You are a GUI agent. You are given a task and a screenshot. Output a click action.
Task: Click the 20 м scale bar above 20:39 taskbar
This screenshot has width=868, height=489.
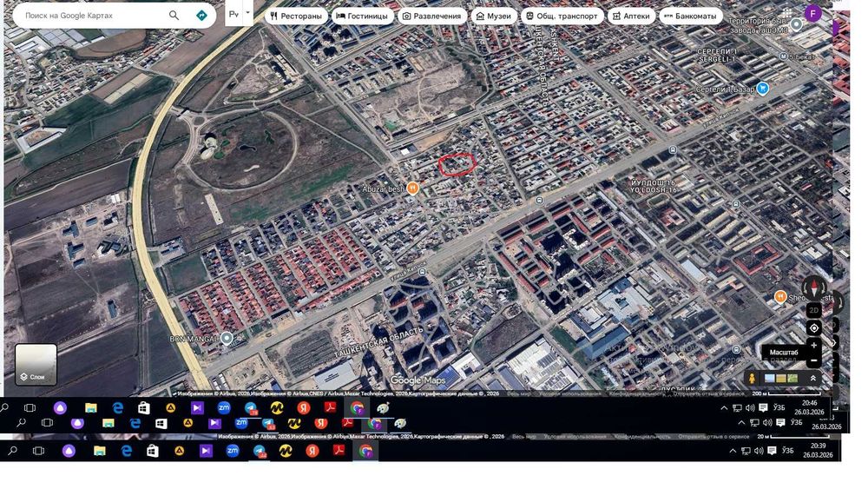pyautogui.click(x=795, y=436)
